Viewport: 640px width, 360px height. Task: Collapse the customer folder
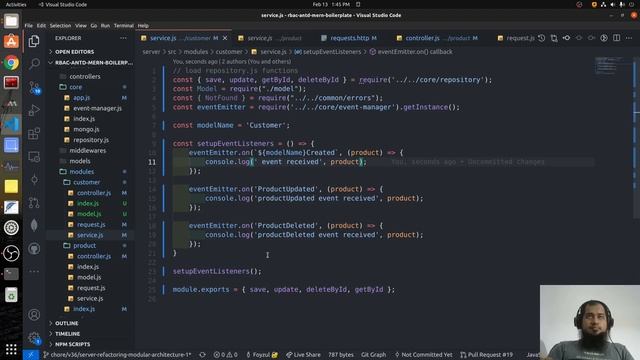pos(86,182)
